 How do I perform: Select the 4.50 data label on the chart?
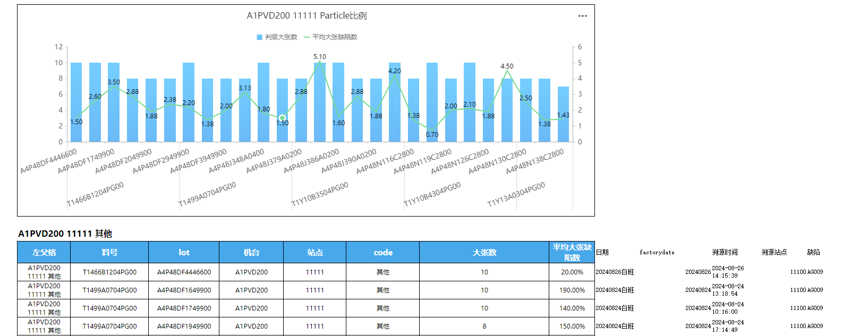(507, 66)
